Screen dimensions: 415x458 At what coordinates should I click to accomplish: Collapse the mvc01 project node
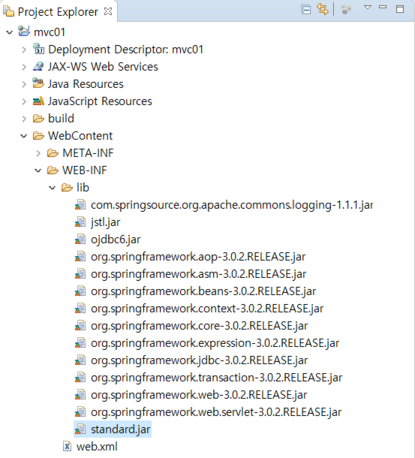[9, 32]
